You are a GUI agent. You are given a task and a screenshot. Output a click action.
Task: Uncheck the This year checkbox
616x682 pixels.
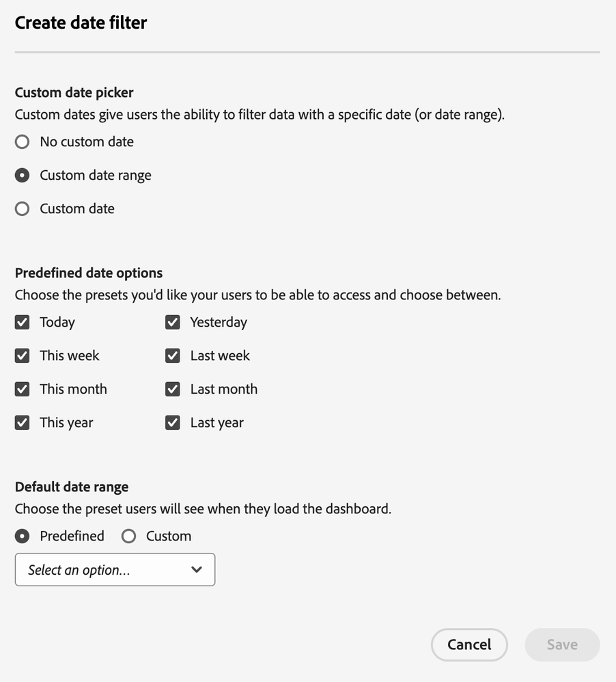point(23,423)
